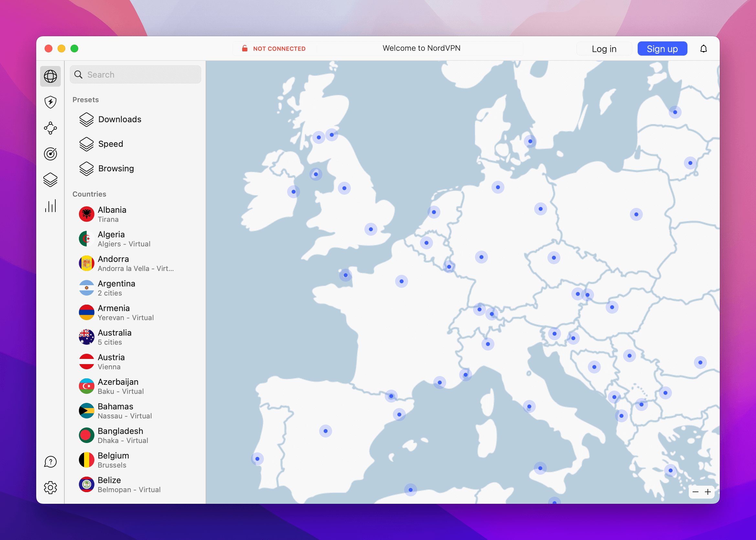756x540 pixels.
Task: Click Belmopan - Virtual subtitle
Action: click(129, 490)
